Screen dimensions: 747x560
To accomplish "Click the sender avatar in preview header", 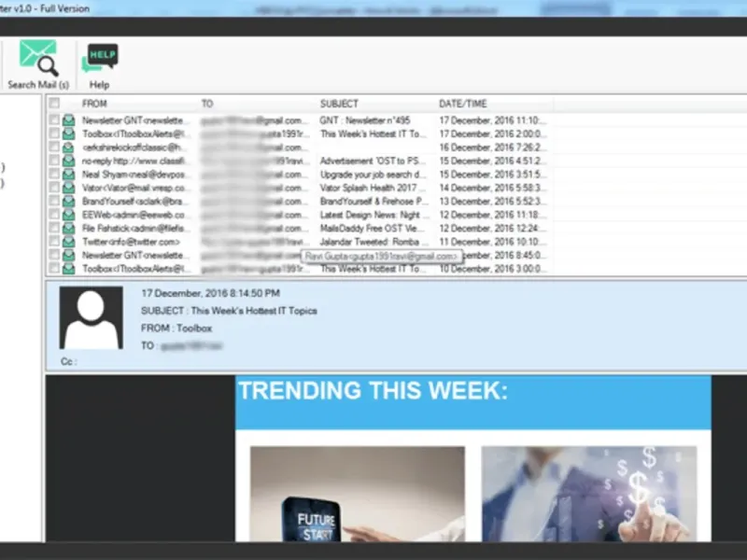I will point(91,317).
